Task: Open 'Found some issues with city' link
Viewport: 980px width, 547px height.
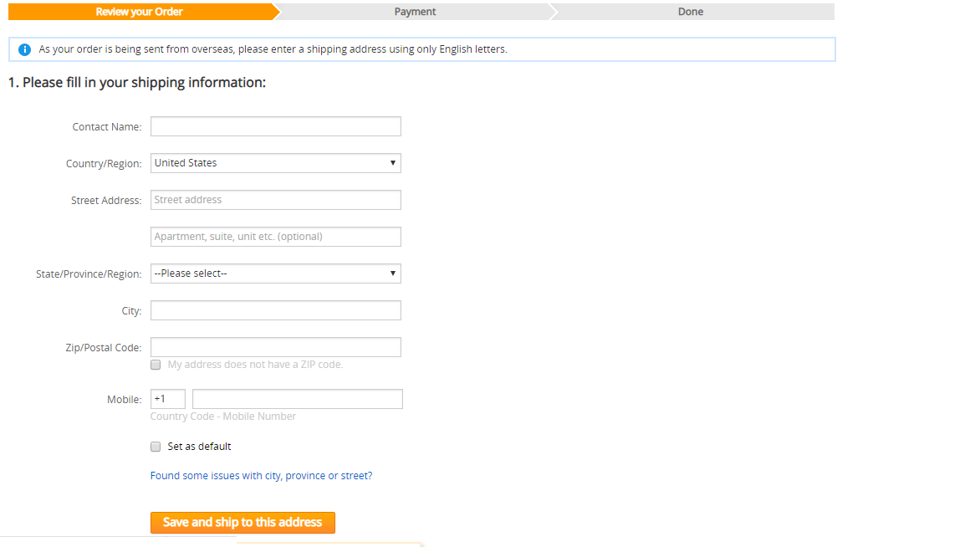Action: [x=261, y=476]
